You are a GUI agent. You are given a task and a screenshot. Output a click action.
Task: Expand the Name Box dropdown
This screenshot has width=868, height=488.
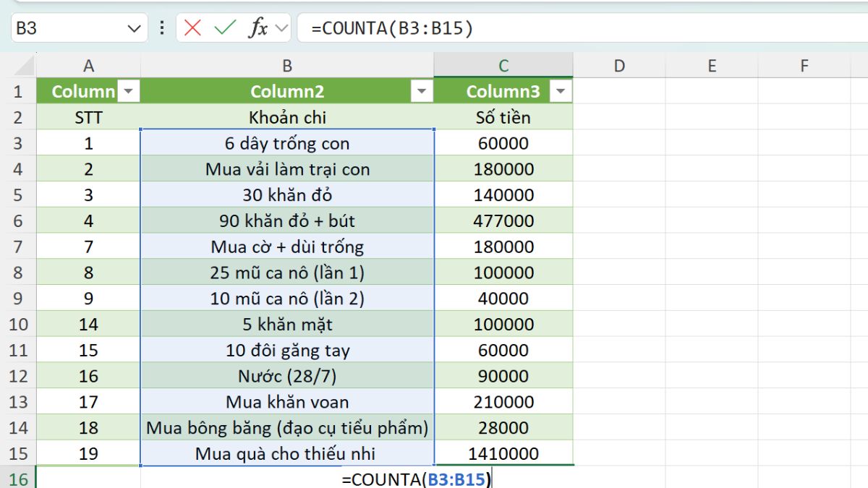133,28
